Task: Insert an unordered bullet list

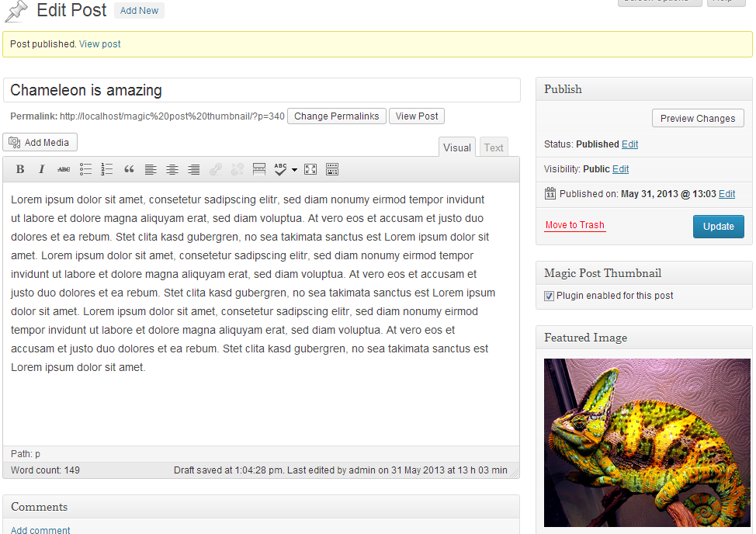Action: (x=85, y=169)
